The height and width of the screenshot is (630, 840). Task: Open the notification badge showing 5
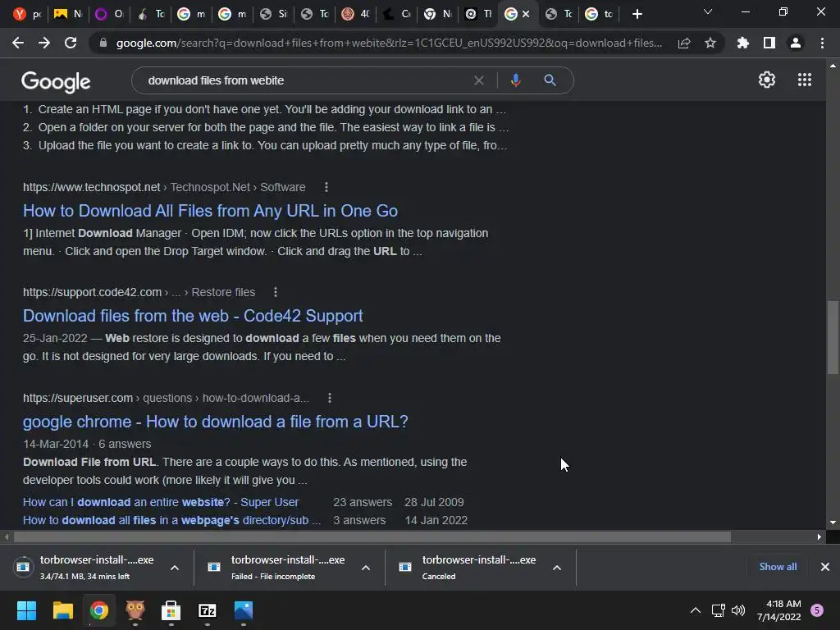(x=817, y=610)
